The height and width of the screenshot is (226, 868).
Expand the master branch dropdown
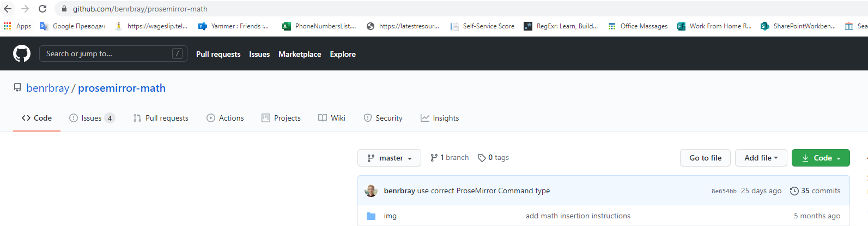(x=389, y=158)
